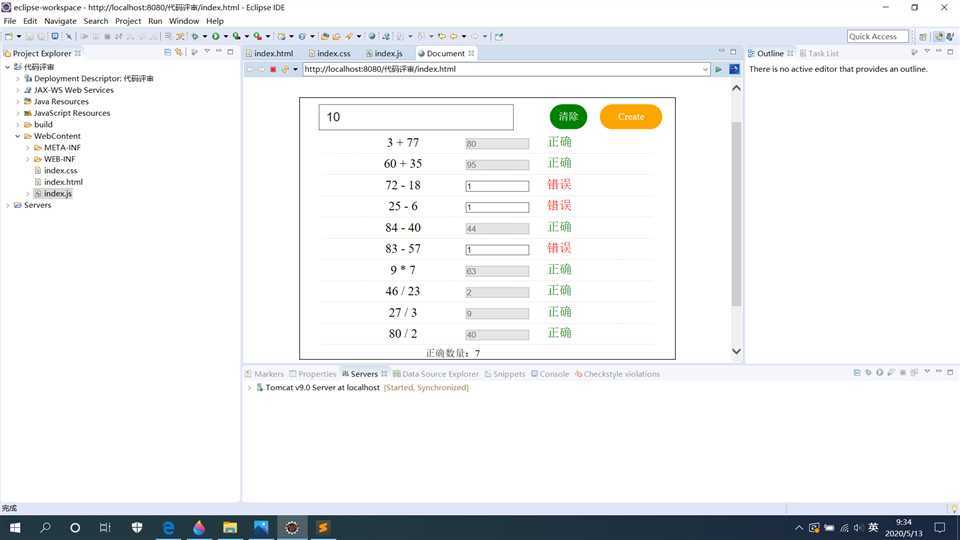Switch to the Console tab

point(550,374)
